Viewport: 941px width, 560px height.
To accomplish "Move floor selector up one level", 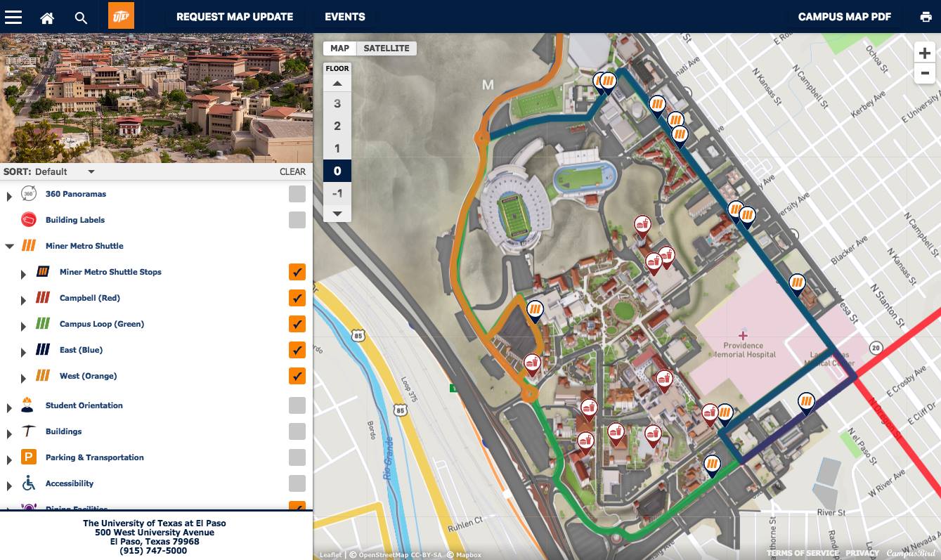I will [337, 84].
